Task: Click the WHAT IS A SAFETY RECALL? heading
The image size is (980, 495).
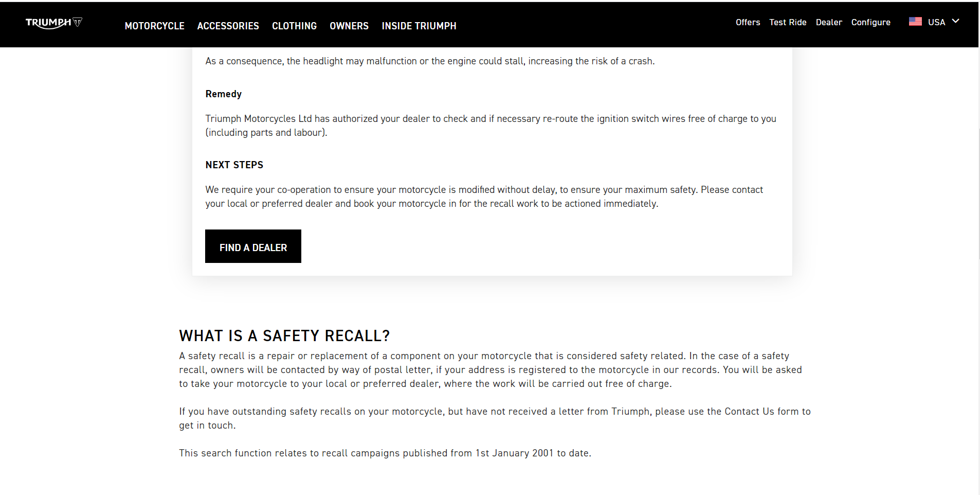Action: (284, 336)
